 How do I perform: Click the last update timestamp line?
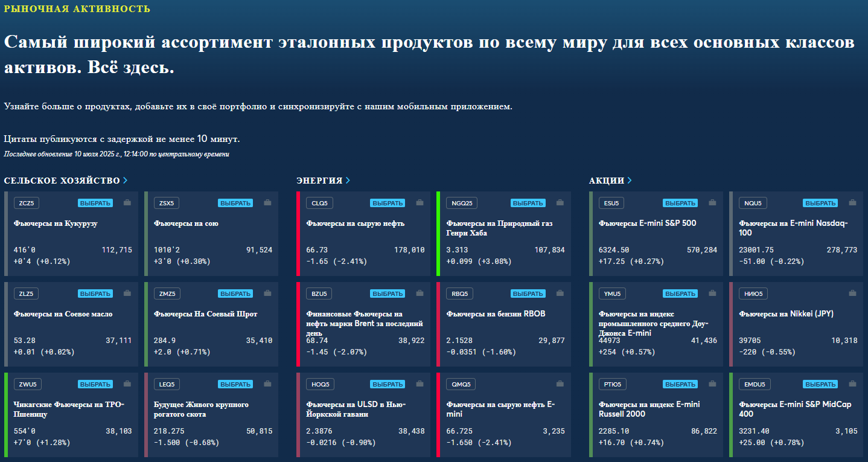(x=116, y=154)
